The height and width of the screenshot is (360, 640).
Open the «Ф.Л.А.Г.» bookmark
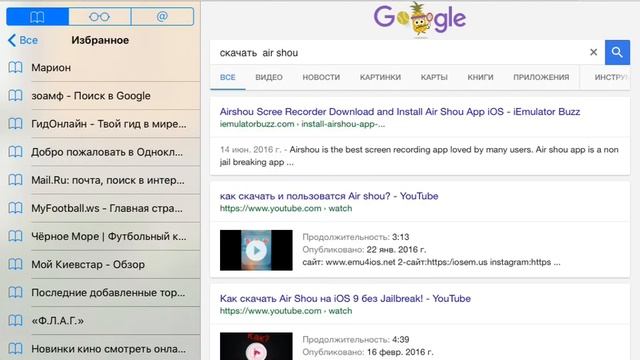pyautogui.click(x=58, y=321)
